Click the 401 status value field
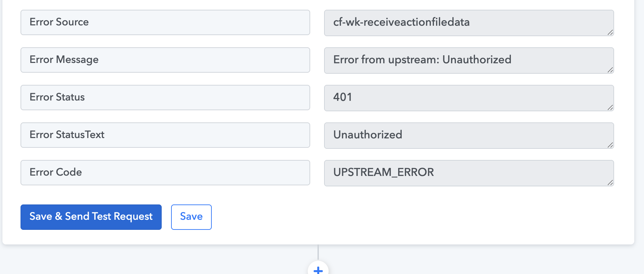 469,98
